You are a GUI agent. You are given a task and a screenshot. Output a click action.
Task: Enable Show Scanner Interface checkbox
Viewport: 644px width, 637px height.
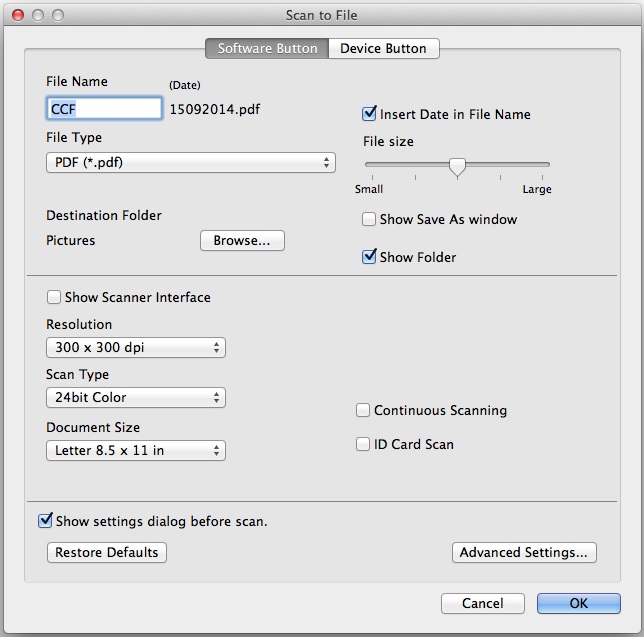coord(54,297)
